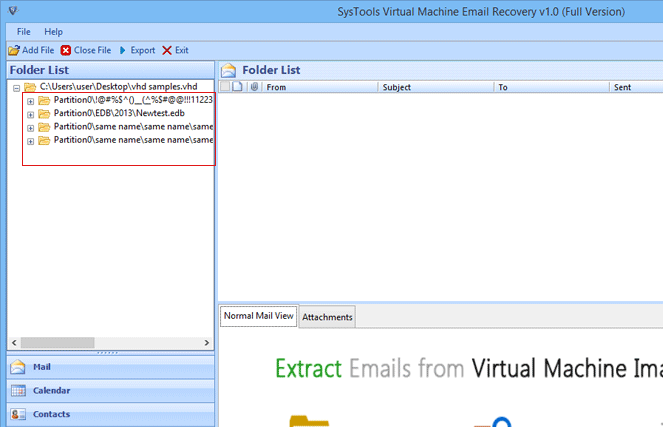Select C:\Users\user\Desktop\vhd samples.vhd in tree
Viewport: 663px width, 427px height.
coord(118,87)
